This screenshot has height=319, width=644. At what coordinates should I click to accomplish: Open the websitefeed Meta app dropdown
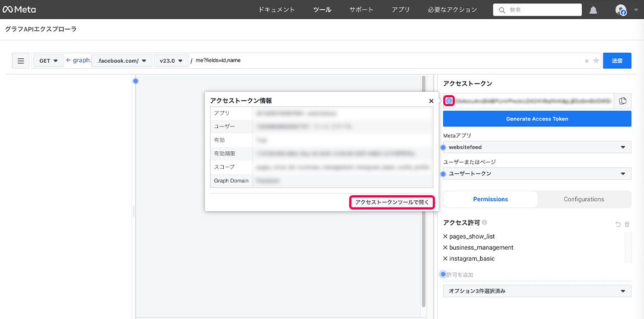[537, 147]
